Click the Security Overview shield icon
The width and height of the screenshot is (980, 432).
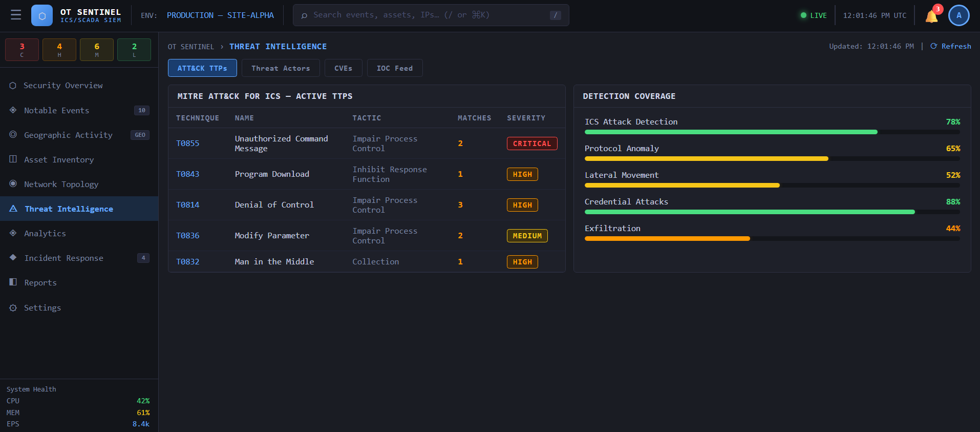click(x=13, y=86)
